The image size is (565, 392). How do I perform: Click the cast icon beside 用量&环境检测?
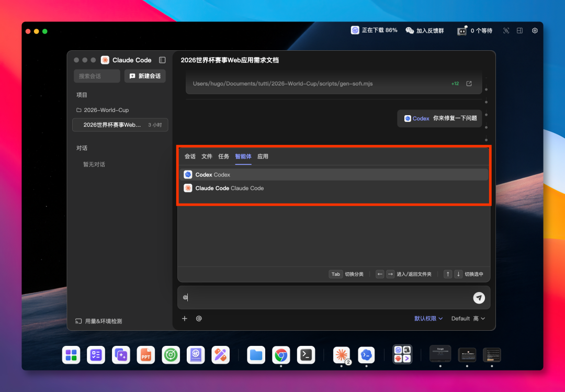tap(78, 321)
